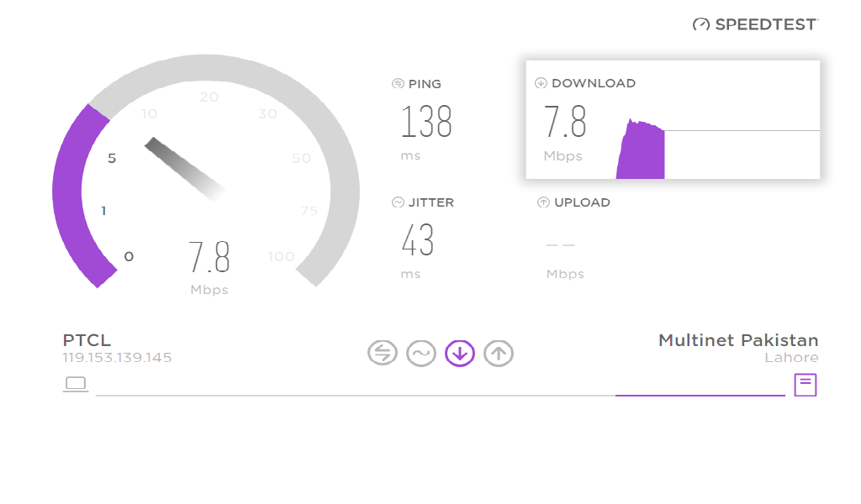Click the Speedtest logo icon
Viewport: 861px width, 504px height.
[700, 24]
